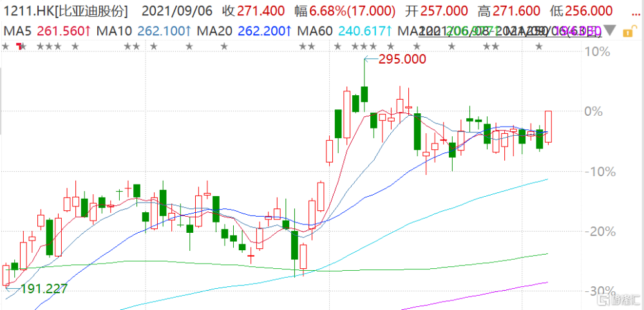Image resolution: width=644 pixels, height=310 pixels.
Task: Open the underlined date range 2021/06/08-2021/09/06
Action: [x=510, y=31]
